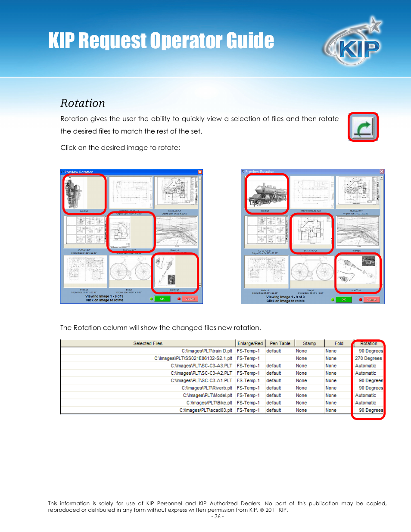Click the green OK button in first Preview Rotation dialog
411x532 pixels.
coord(162,299)
